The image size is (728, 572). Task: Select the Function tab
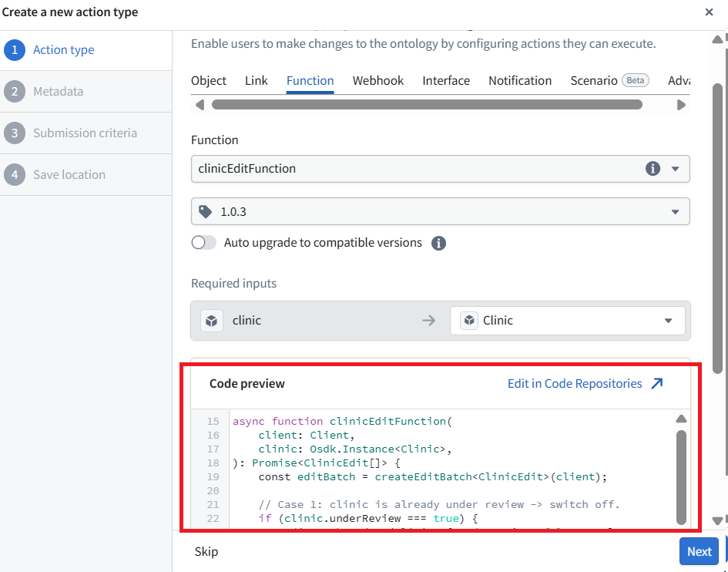[310, 81]
